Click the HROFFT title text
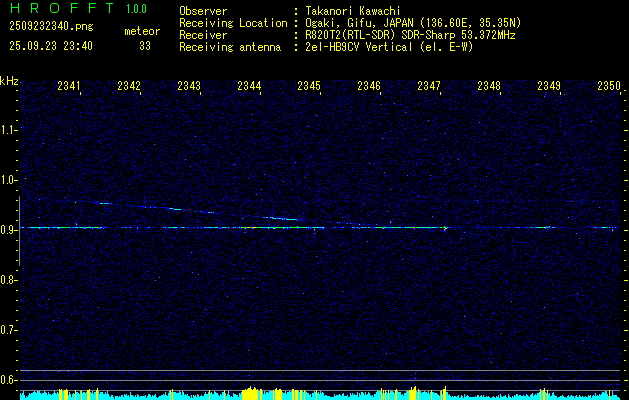This screenshot has width=629, height=400. click(60, 9)
